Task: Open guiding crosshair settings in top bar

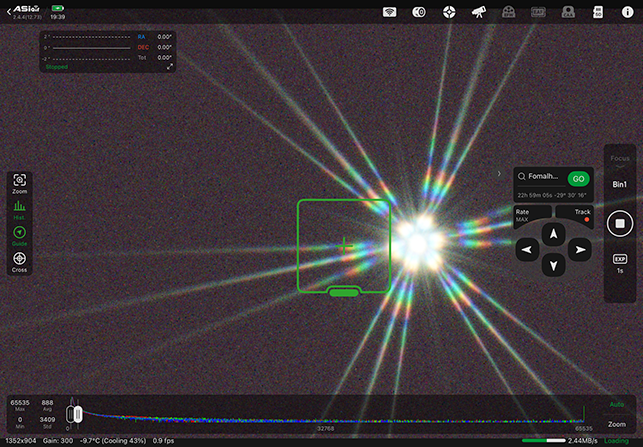Action: tap(450, 12)
